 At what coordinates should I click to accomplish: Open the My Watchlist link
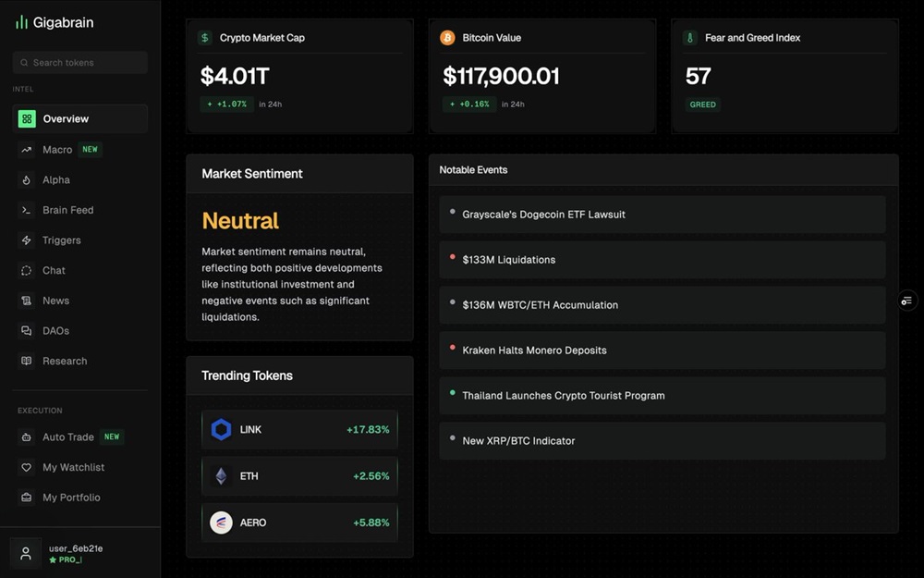coord(74,467)
